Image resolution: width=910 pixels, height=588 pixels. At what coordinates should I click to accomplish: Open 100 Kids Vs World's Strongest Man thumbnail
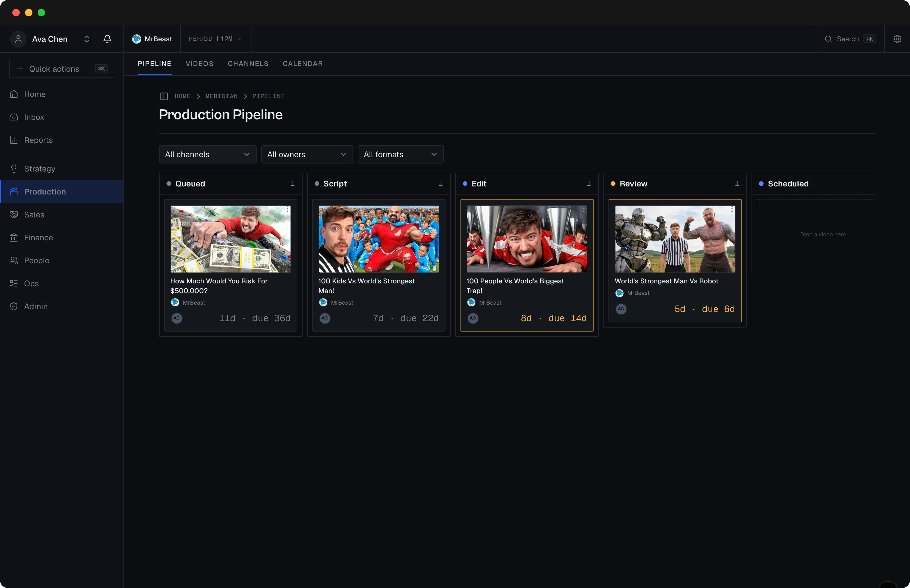pyautogui.click(x=379, y=239)
